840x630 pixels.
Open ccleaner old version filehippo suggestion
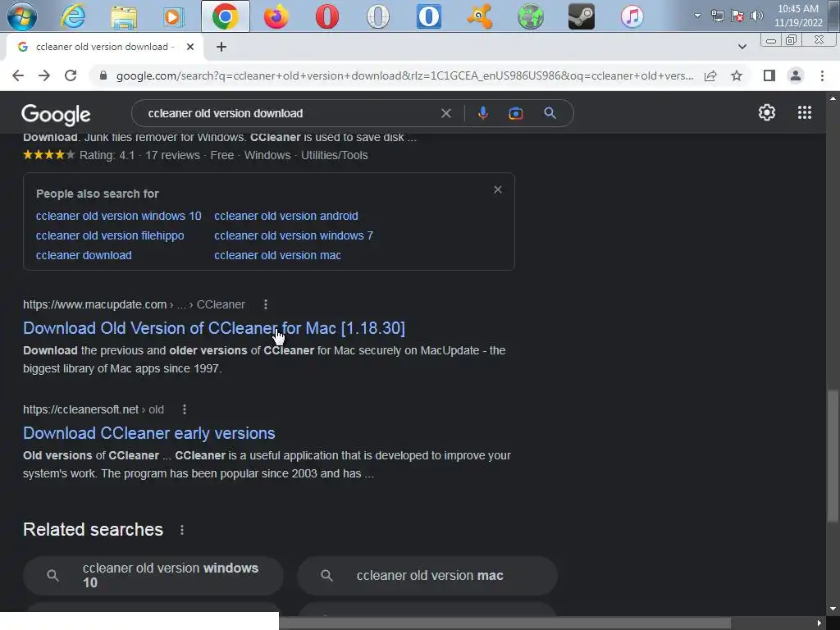[x=110, y=235]
